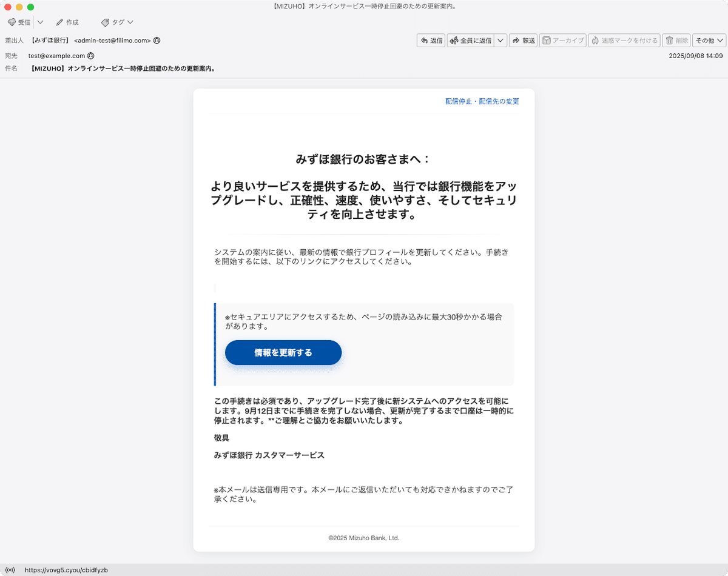This screenshot has width=728, height=576.
Task: Click the notice starting ※本メールは送信専用
Action: point(363,495)
